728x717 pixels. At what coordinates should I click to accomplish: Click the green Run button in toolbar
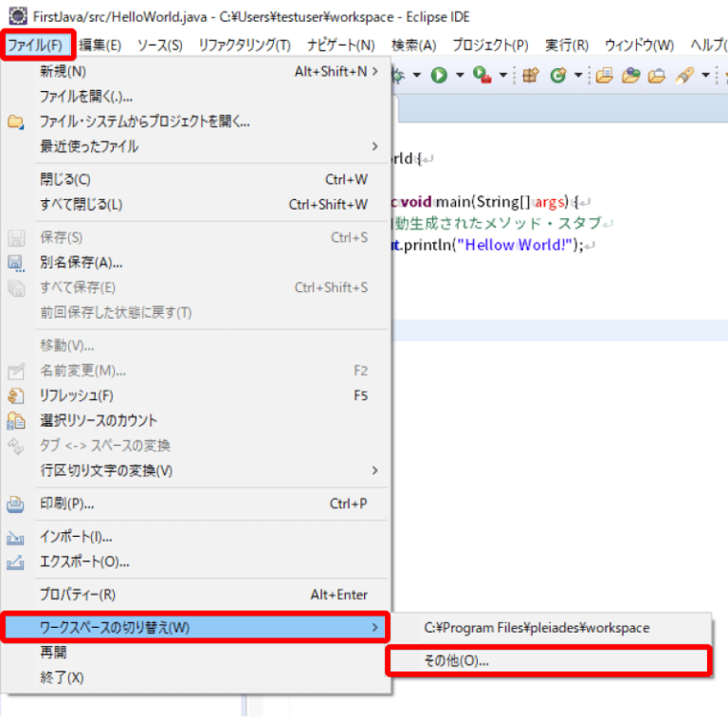(x=439, y=76)
